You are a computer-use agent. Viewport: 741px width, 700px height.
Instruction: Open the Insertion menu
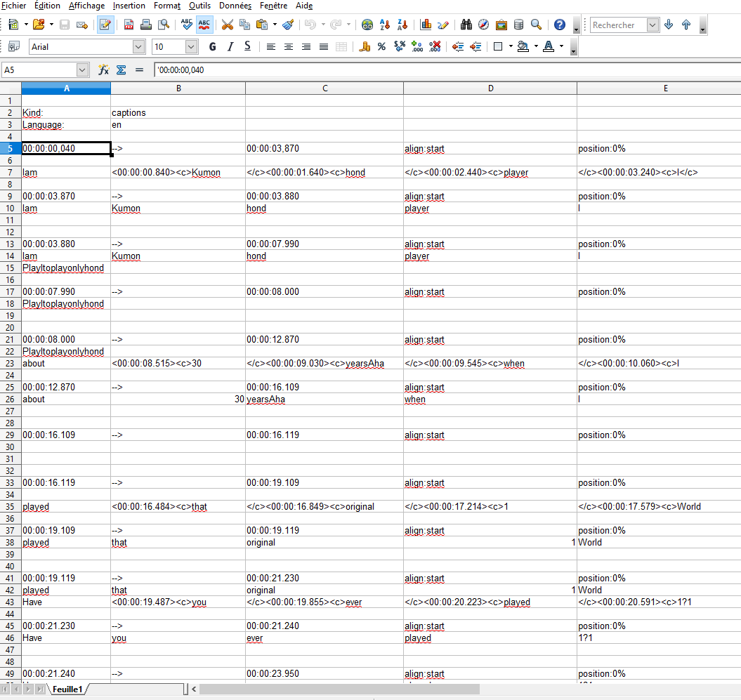(129, 6)
